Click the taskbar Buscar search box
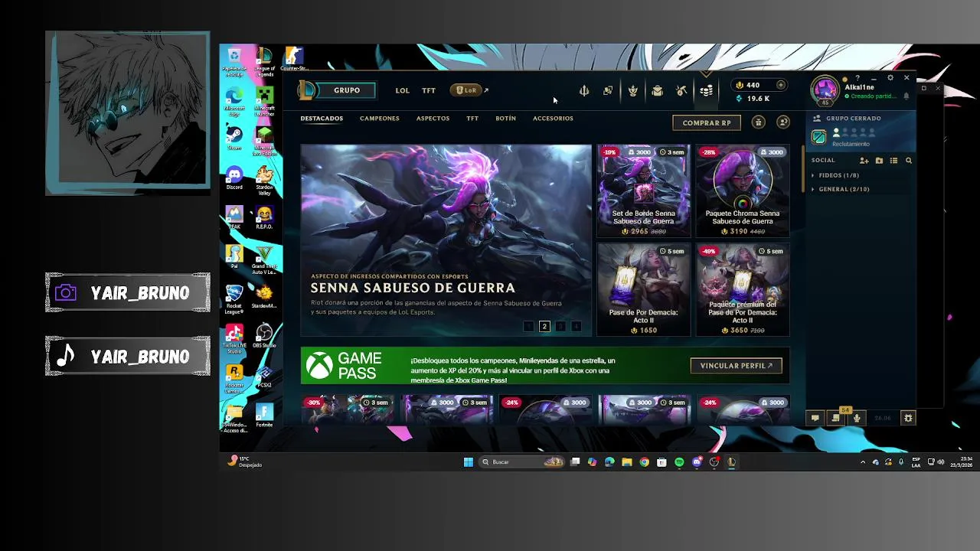Viewport: 980px width, 551px height. pos(523,461)
